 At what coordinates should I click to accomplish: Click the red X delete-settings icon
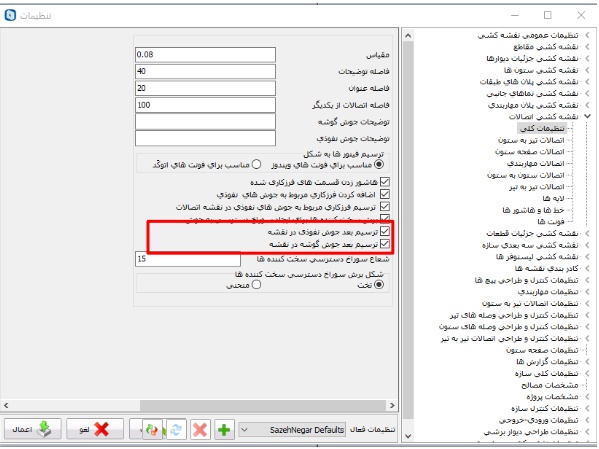point(200,430)
